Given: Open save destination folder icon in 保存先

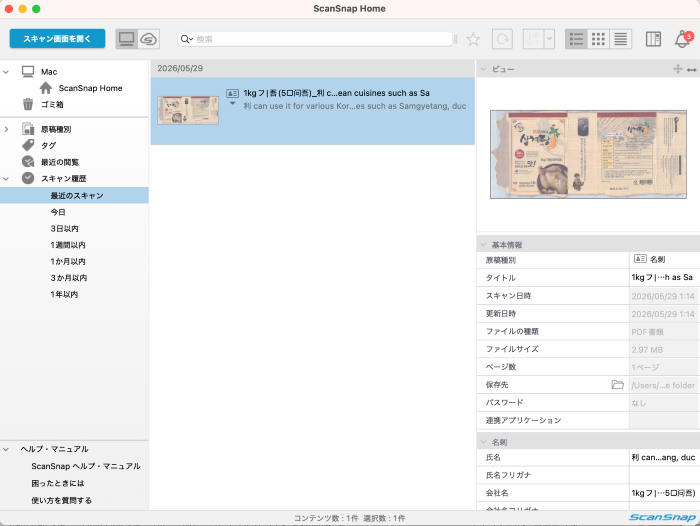Looking at the screenshot, I should [x=617, y=385].
